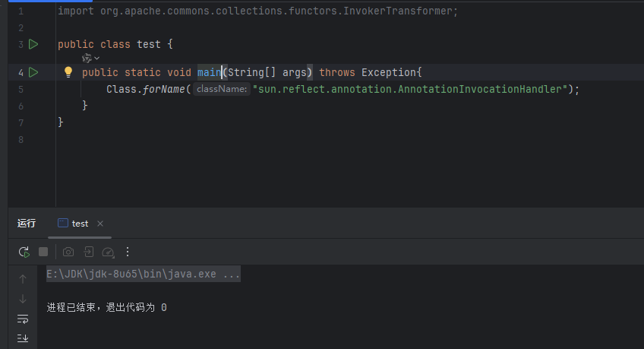The image size is (644, 349).
Task: Open the three-dot more options menu
Action: [x=128, y=252]
